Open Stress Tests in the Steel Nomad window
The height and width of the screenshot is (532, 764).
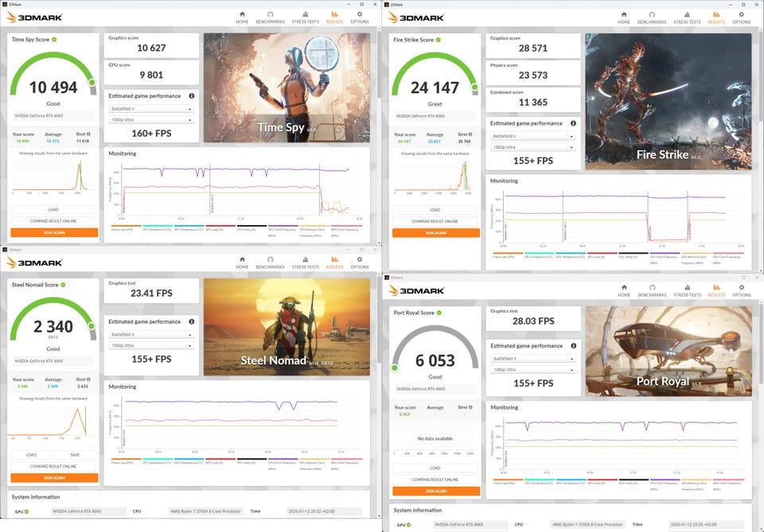(305, 263)
